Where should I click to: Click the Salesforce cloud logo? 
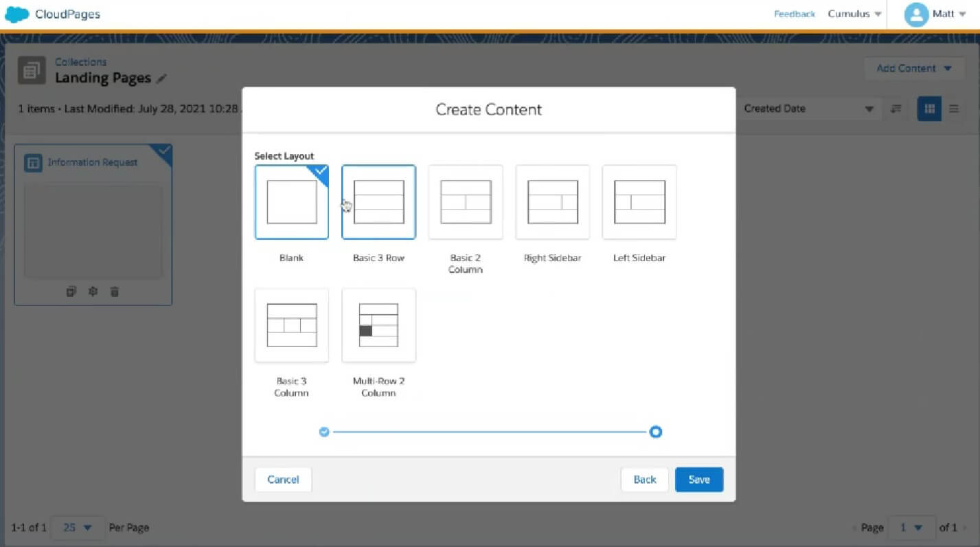(16, 14)
